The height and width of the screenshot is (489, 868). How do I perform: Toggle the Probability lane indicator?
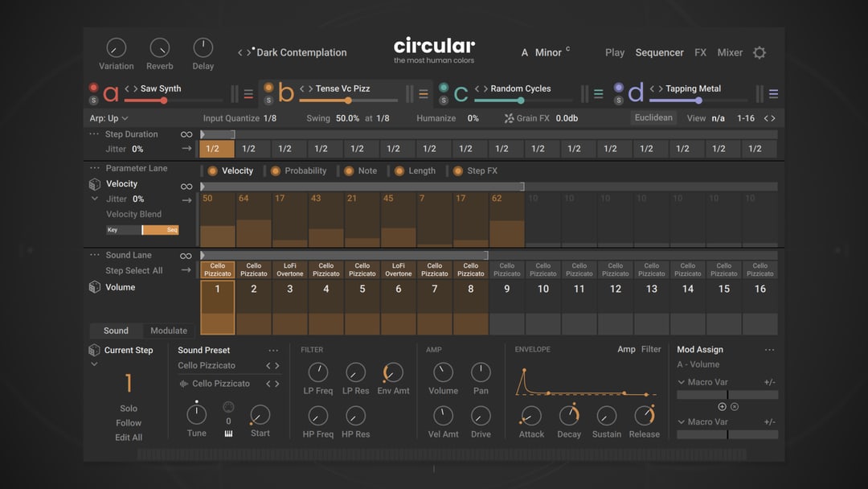276,171
